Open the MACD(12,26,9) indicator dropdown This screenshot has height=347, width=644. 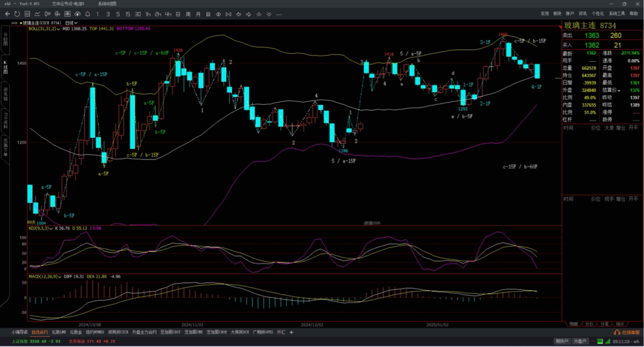pos(45,277)
